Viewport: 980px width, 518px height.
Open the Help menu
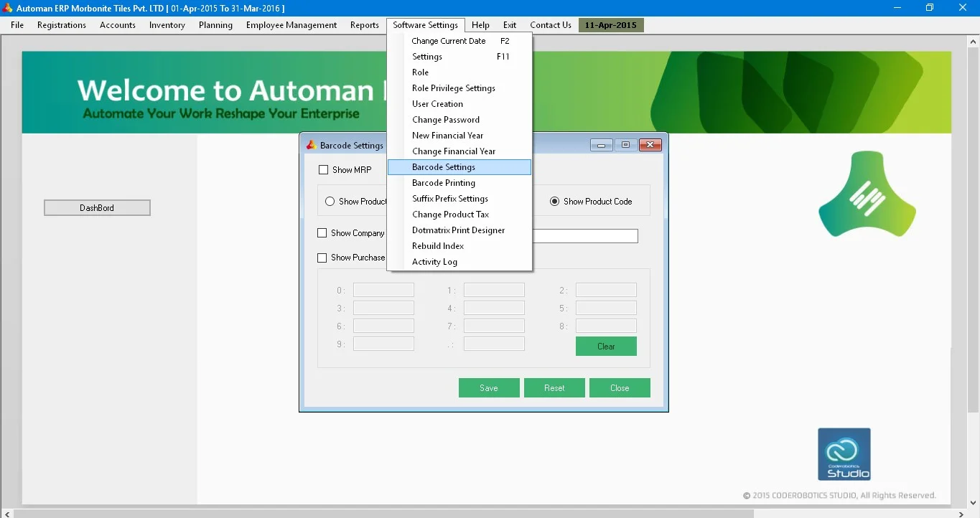(x=481, y=25)
